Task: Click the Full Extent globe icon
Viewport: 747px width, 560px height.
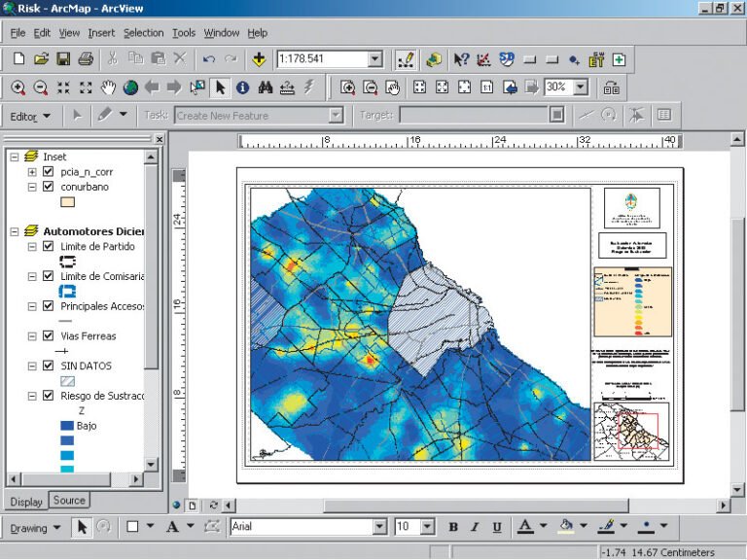Action: [x=130, y=87]
